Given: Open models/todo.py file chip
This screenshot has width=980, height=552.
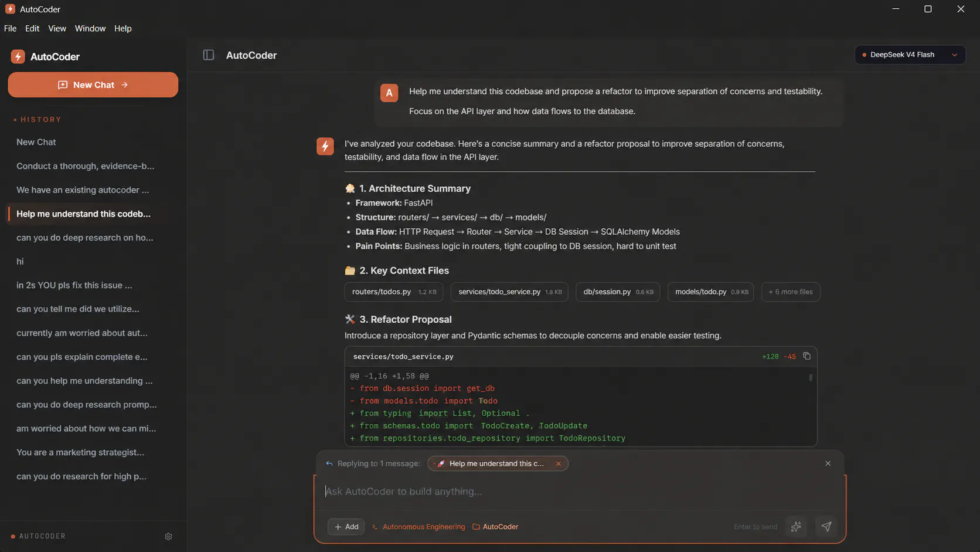Looking at the screenshot, I should [x=710, y=292].
